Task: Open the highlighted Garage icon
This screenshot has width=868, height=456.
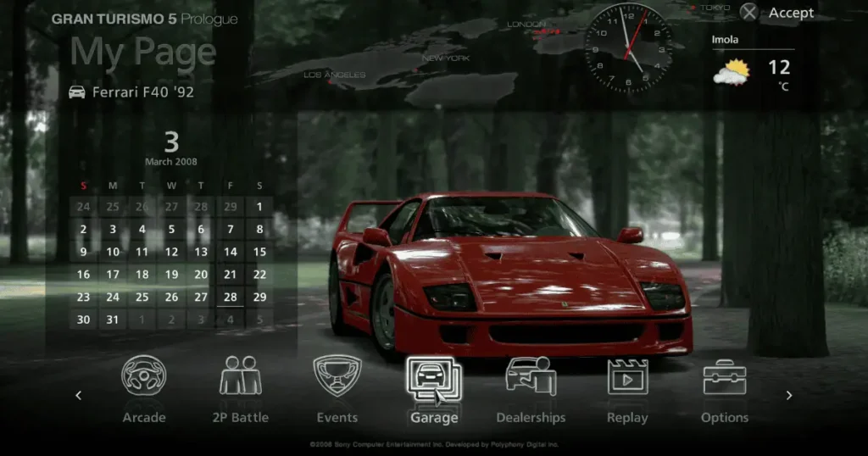Action: pyautogui.click(x=434, y=378)
